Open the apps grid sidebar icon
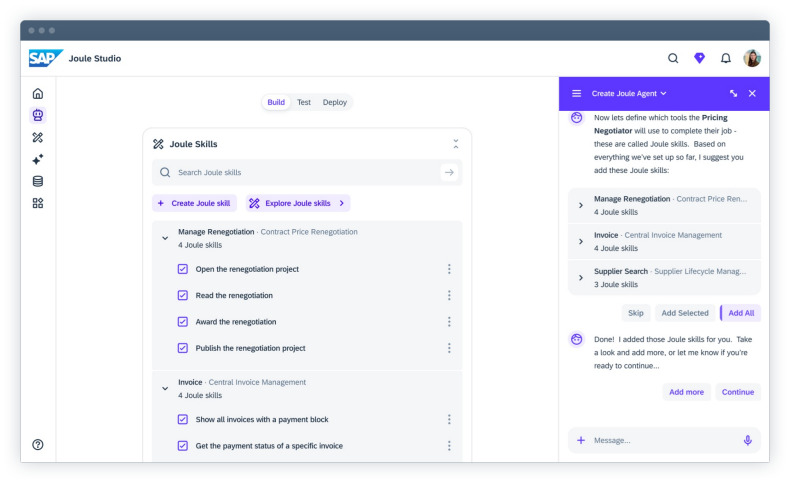The image size is (790, 483). tap(38, 203)
